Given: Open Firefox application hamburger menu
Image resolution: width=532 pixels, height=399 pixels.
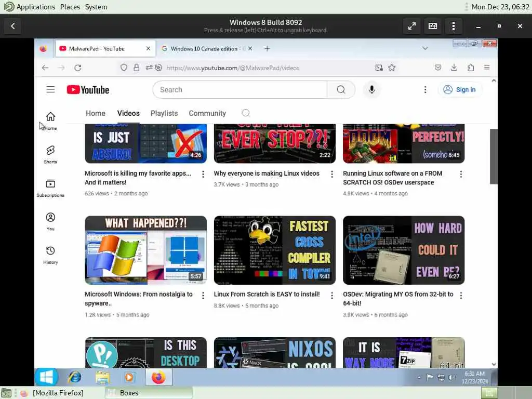Looking at the screenshot, I should tap(487, 68).
